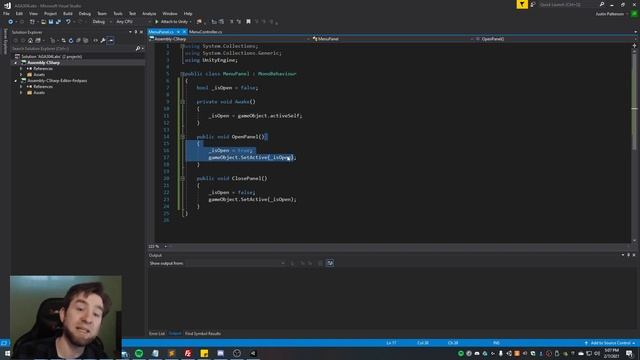Click the Quick Launch search magnifier icon
640x360 pixels.
[x=602, y=4]
